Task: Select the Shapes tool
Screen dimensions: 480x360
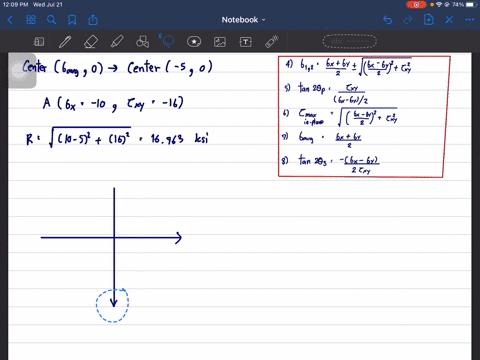Action: (x=142, y=42)
